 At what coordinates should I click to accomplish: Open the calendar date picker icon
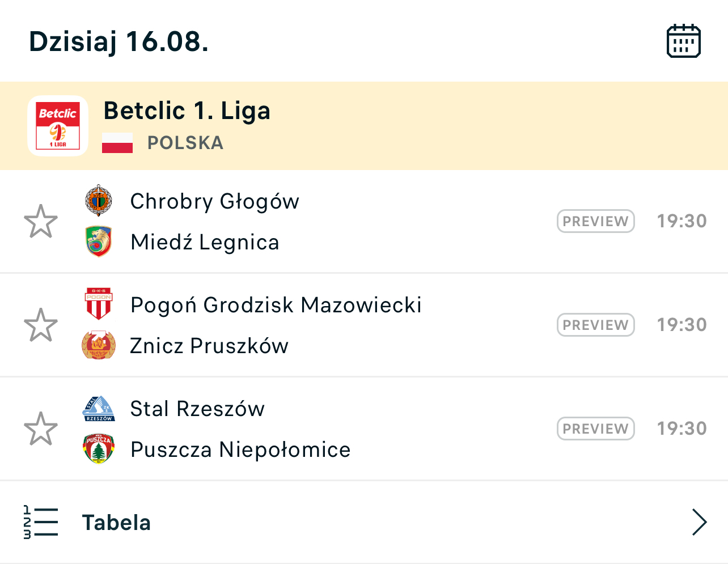pos(683,41)
